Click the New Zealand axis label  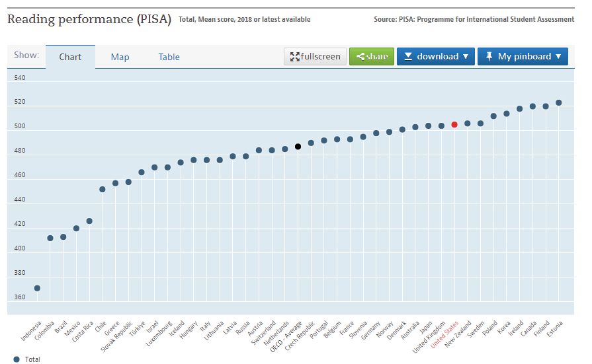pyautogui.click(x=458, y=334)
